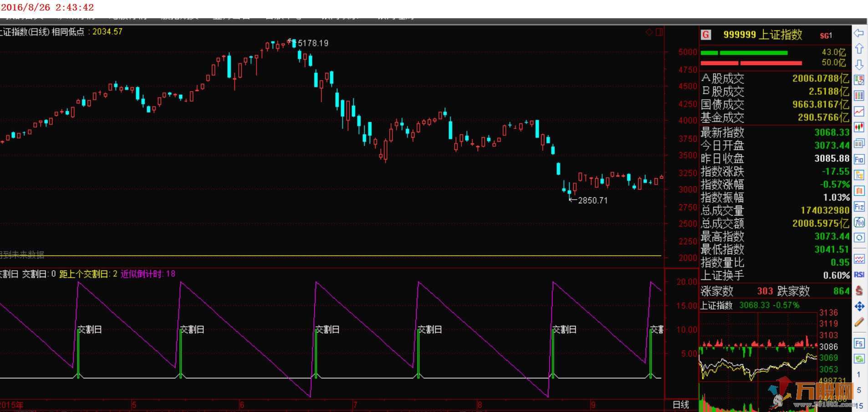Click the 最新指数 value 3068.33
The height and width of the screenshot is (412, 868).
pos(832,133)
